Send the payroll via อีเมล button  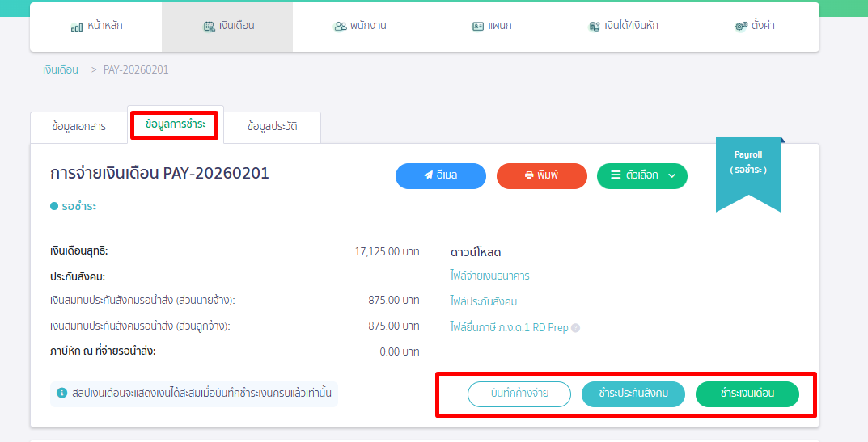(441, 176)
